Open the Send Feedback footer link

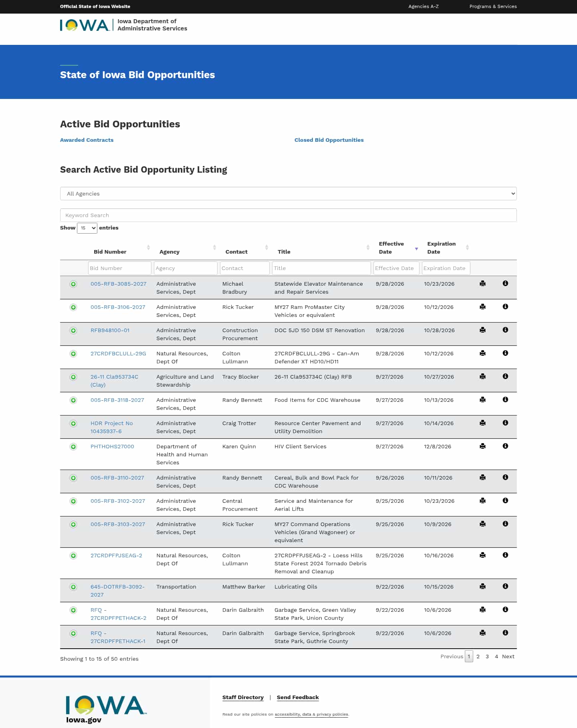tap(298, 697)
